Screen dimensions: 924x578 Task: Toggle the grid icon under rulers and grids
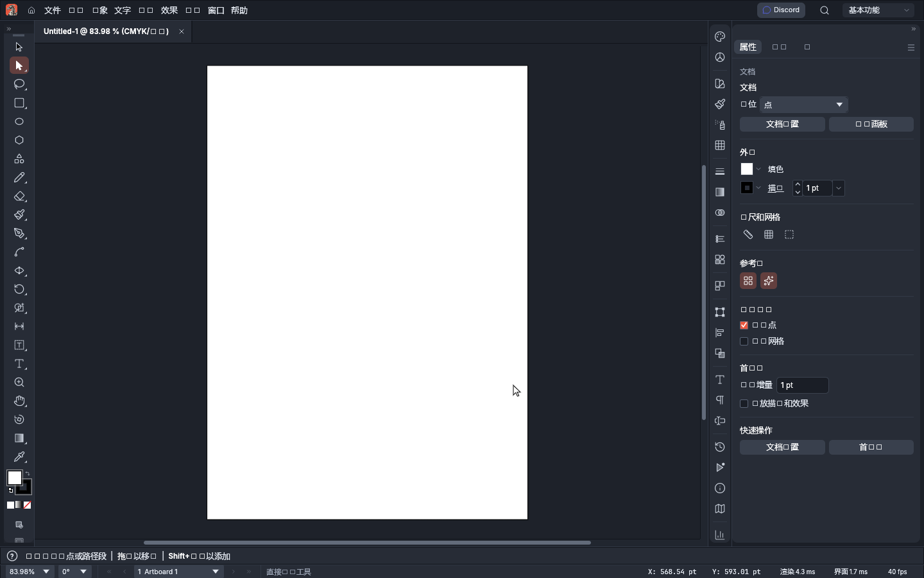(769, 234)
